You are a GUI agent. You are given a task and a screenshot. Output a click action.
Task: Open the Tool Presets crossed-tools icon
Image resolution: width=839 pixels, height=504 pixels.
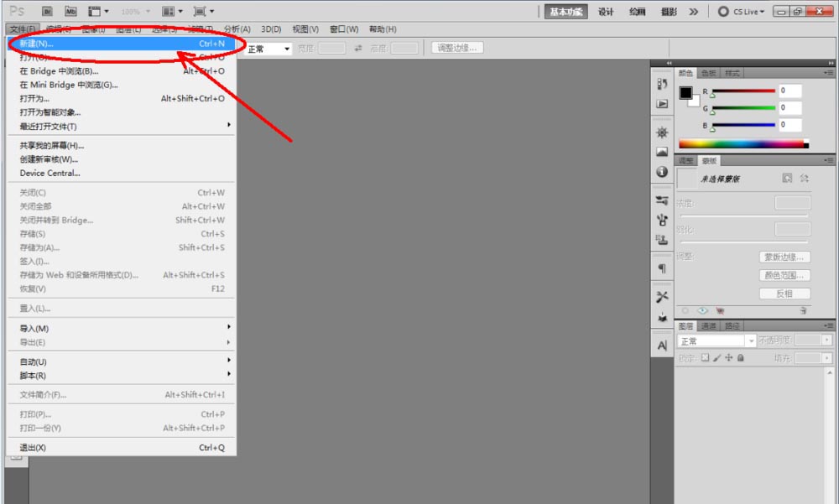662,296
